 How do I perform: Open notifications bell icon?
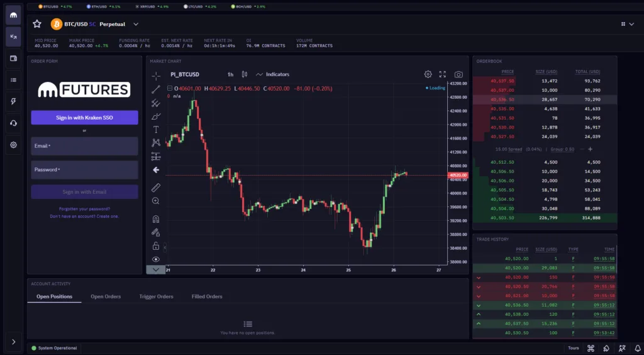637,349
